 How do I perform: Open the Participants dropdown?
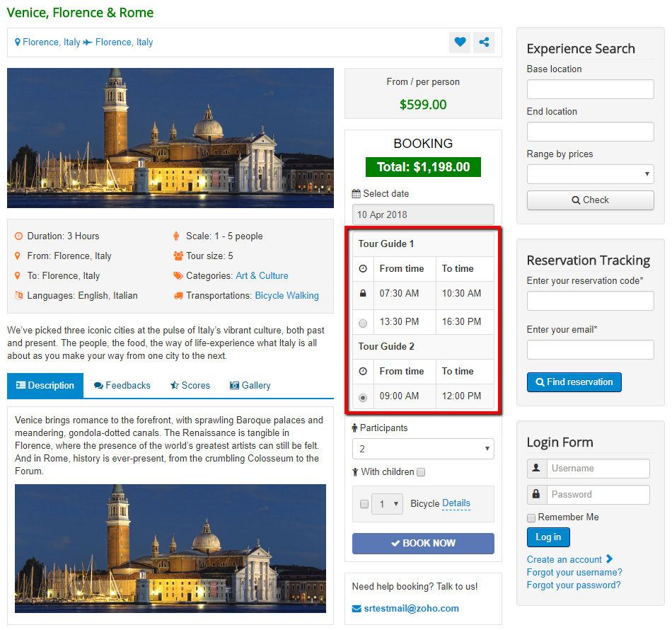click(x=423, y=449)
